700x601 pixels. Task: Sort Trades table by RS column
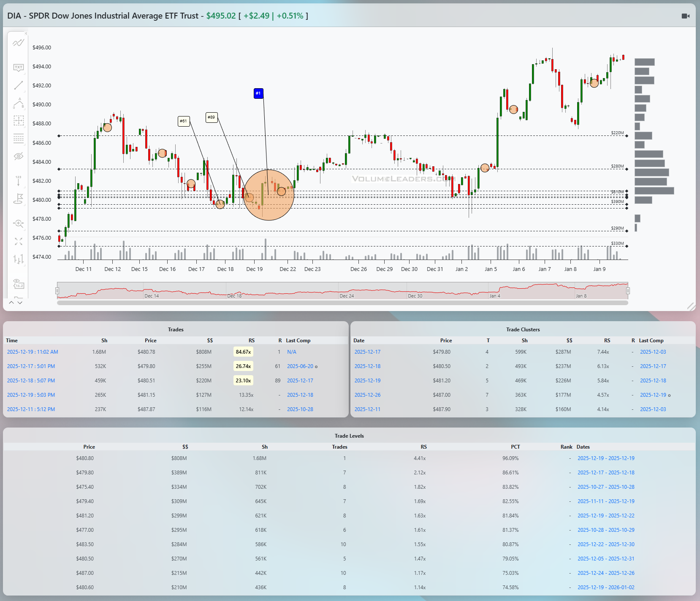(x=252, y=341)
